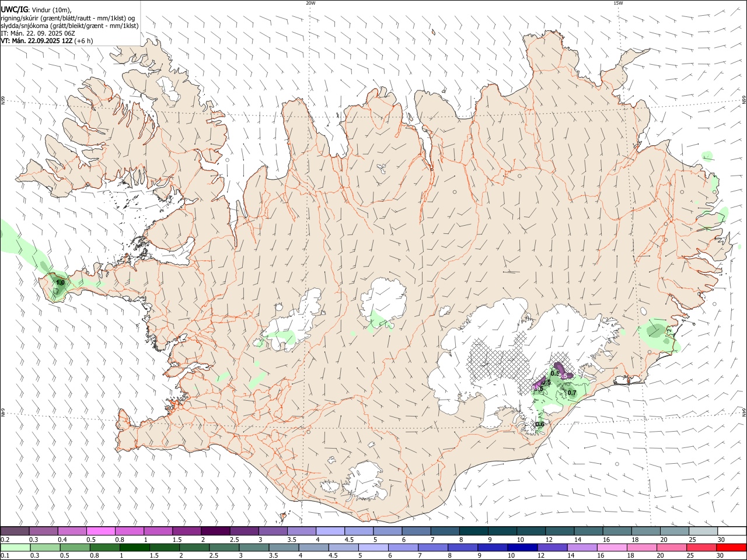Click the deep blue rain legend swatch at 10
This screenshot has height=560, width=747.
pos(522,547)
